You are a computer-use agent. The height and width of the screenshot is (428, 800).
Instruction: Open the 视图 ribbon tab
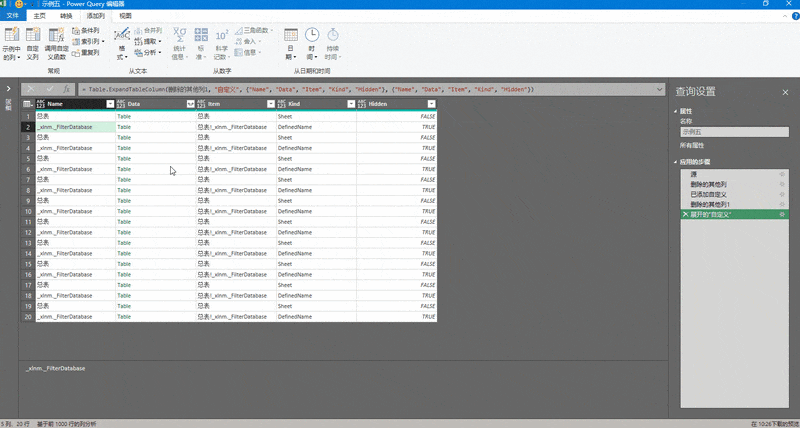[125, 16]
